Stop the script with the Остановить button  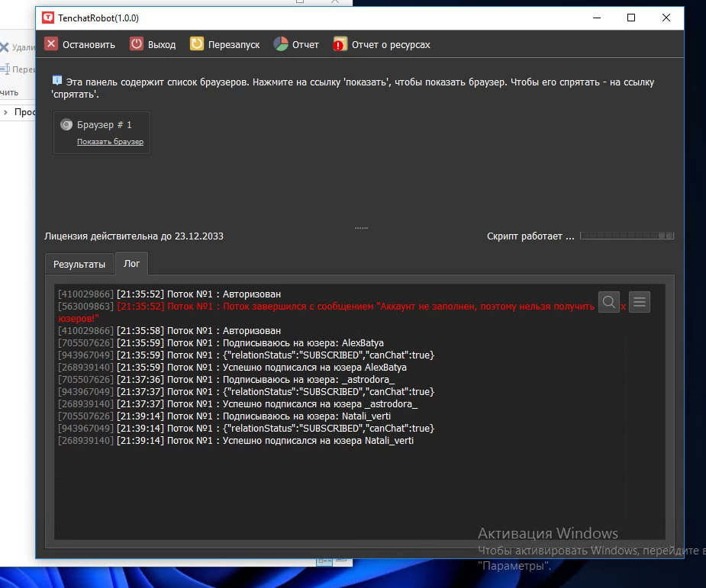click(79, 44)
